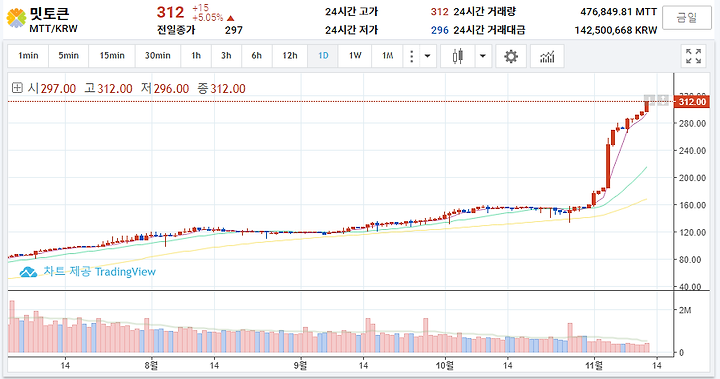This screenshot has height=379, width=720.
Task: Click the 밋토큰 coin name
Action: 49,13
